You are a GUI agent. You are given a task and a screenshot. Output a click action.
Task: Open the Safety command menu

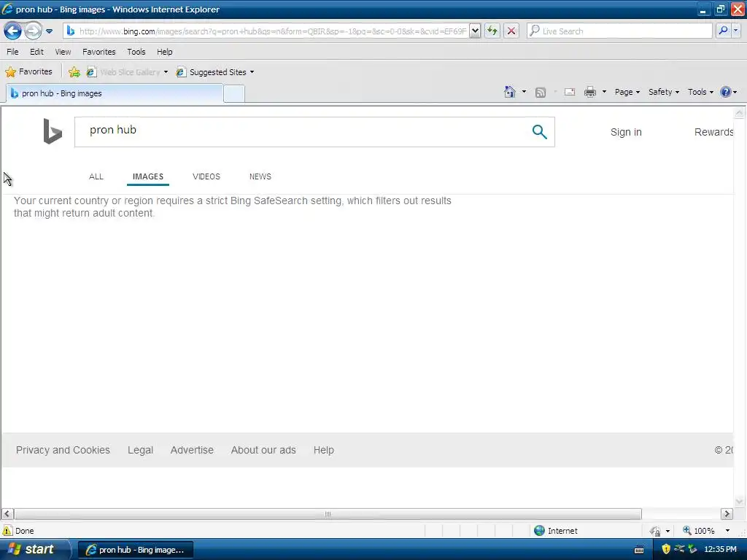tap(664, 92)
